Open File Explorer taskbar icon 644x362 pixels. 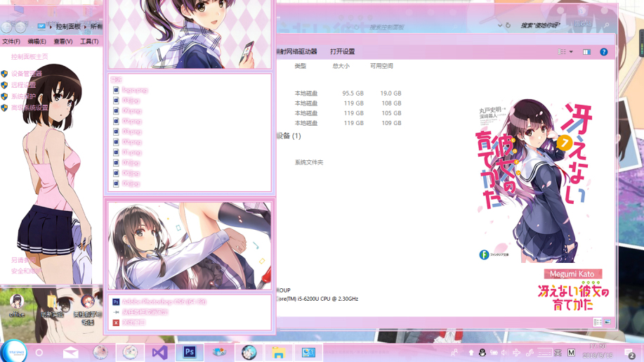pos(279,352)
